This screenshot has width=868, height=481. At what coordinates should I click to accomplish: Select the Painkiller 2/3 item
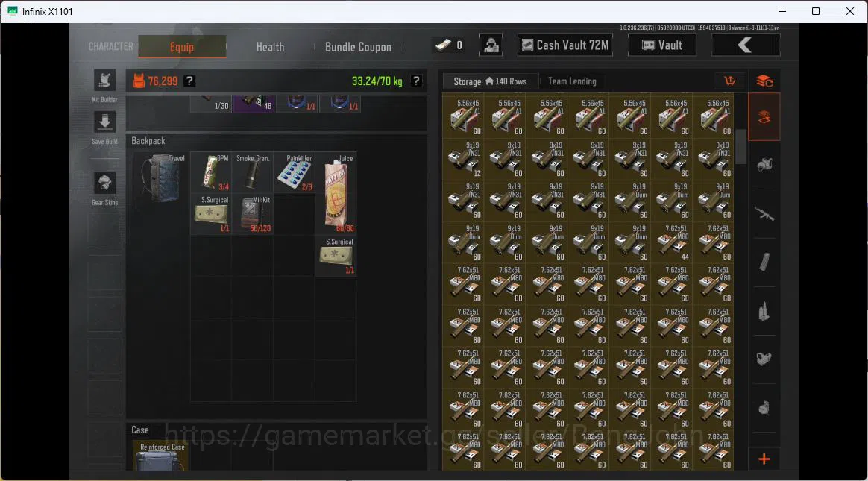tap(295, 172)
